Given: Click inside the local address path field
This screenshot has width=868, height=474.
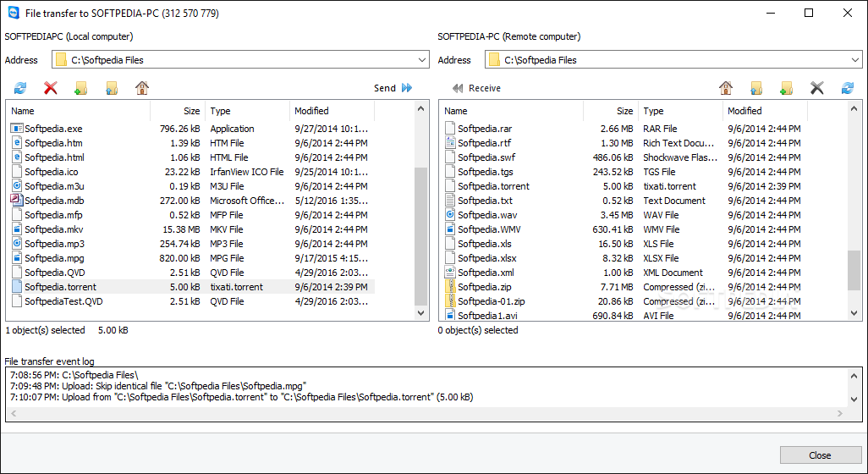Looking at the screenshot, I should (x=240, y=60).
